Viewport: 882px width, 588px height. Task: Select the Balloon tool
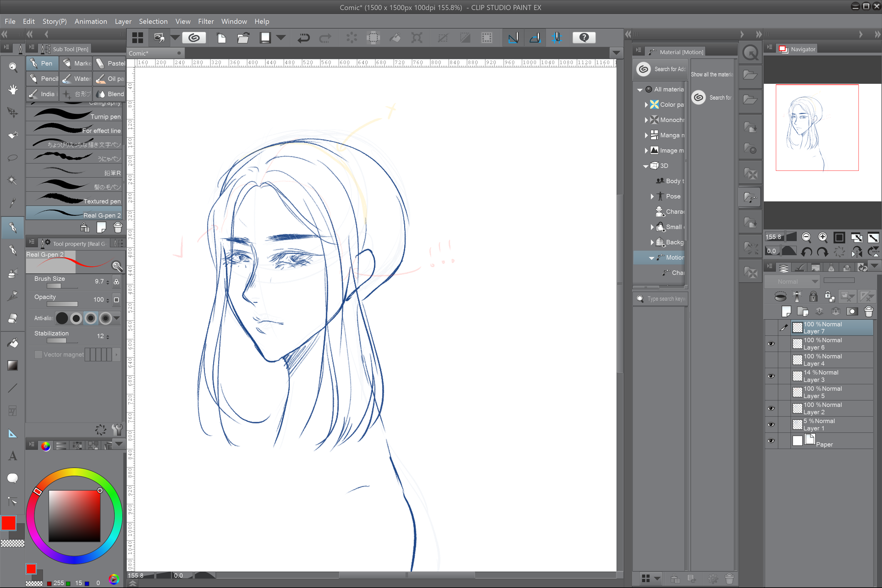click(x=13, y=478)
